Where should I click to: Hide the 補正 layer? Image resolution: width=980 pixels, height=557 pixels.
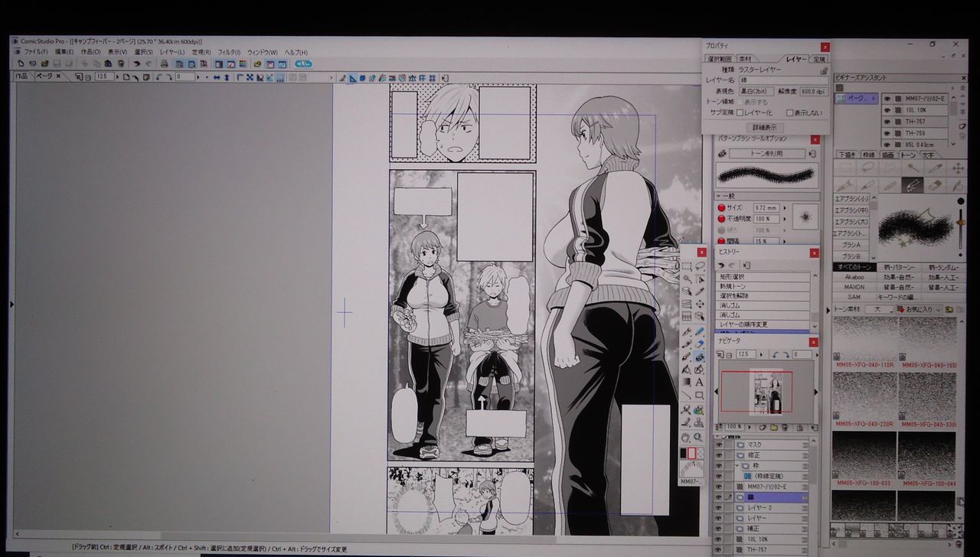click(x=718, y=528)
